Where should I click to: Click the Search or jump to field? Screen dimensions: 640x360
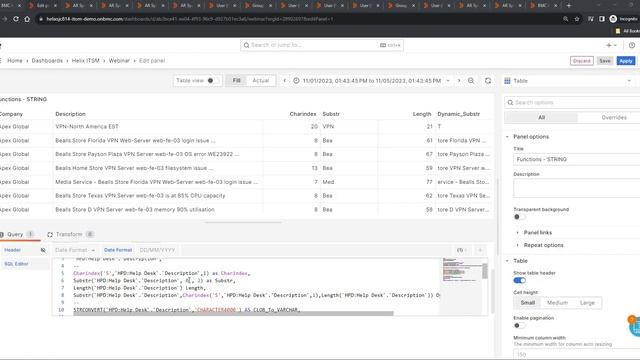322,45
